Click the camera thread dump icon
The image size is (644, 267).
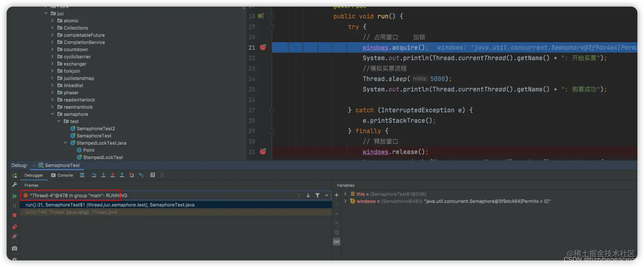tap(14, 248)
